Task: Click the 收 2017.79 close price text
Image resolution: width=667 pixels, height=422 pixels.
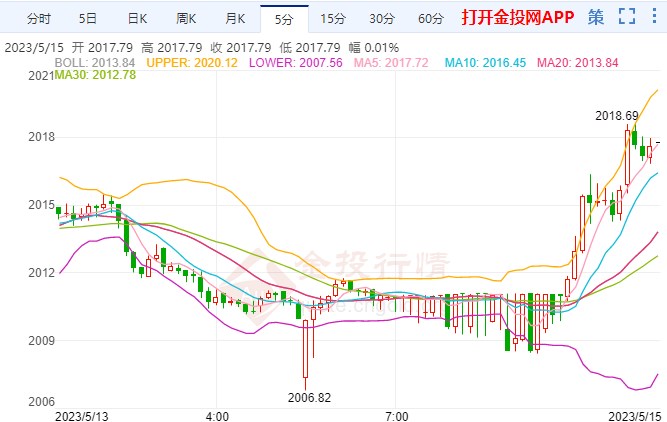Action: tap(241, 48)
